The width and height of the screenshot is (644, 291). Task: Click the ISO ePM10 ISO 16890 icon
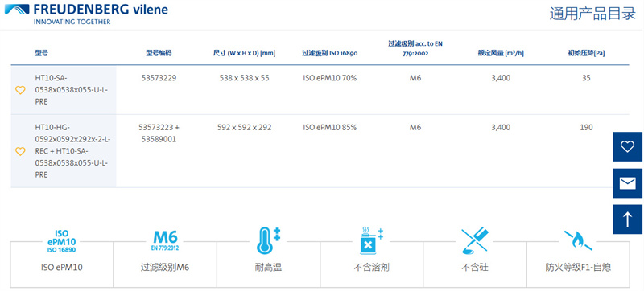(62, 241)
